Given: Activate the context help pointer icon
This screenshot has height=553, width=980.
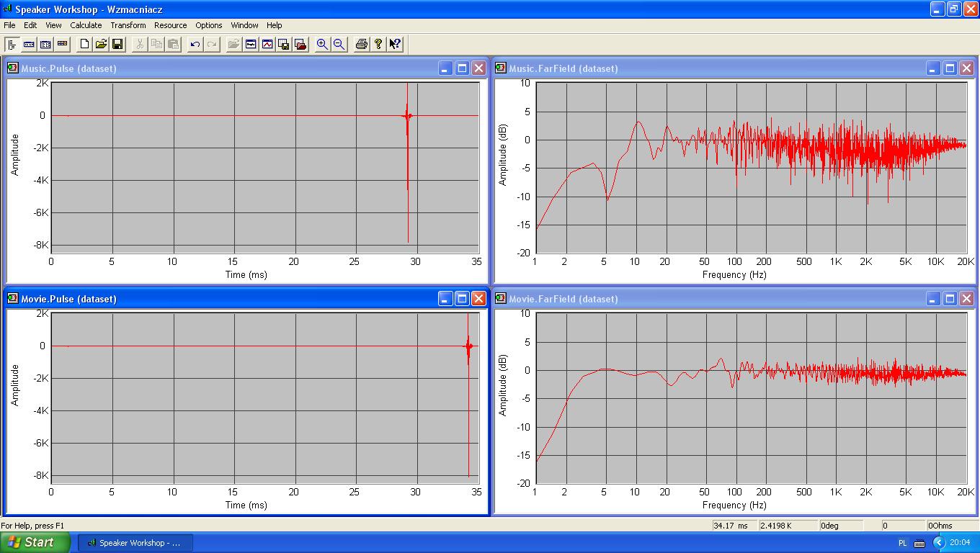Looking at the screenshot, I should (x=395, y=44).
